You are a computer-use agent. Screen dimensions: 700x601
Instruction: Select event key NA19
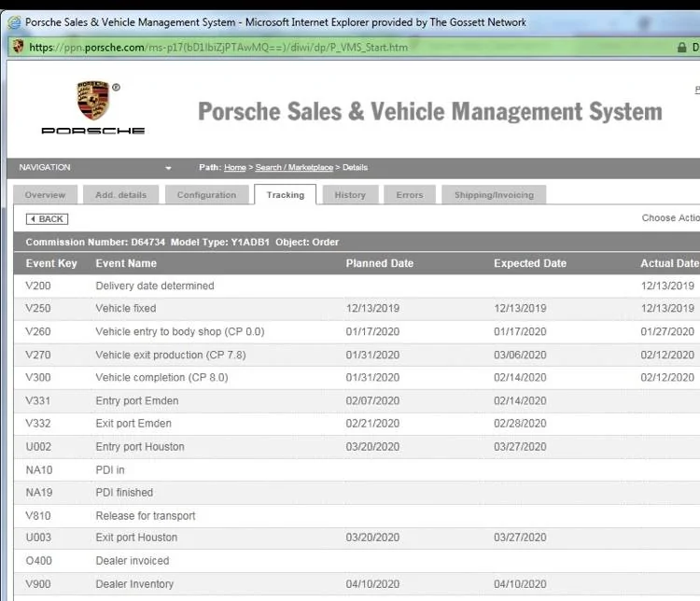[x=39, y=493]
